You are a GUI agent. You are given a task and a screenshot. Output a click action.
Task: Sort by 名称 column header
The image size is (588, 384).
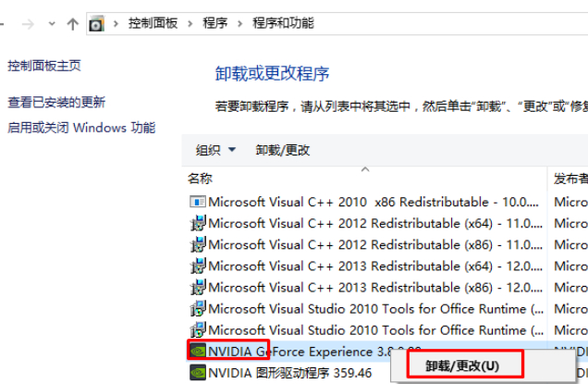tap(200, 179)
